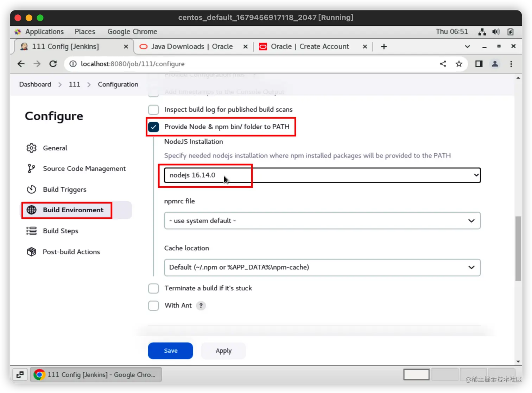Enable the With Ant checkbox

[x=153, y=305]
